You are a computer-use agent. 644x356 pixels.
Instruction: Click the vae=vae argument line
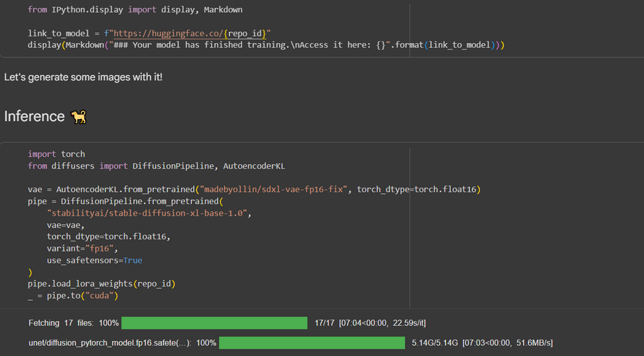click(x=66, y=224)
